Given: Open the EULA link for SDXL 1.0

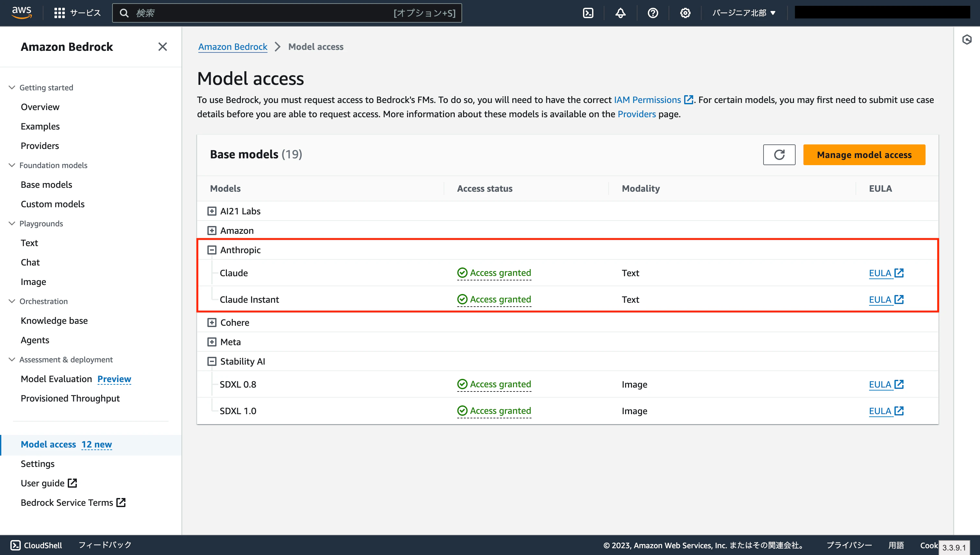Looking at the screenshot, I should point(886,411).
